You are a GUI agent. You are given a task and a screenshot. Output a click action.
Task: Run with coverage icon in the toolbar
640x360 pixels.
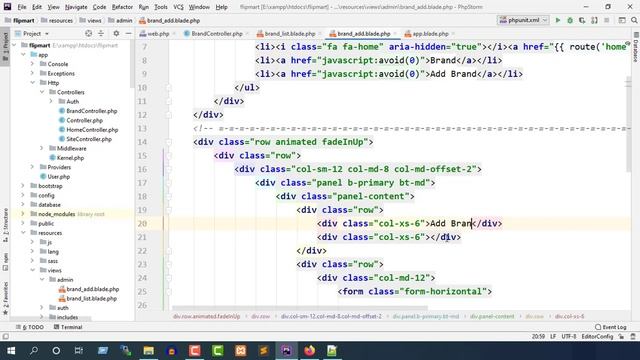point(582,20)
